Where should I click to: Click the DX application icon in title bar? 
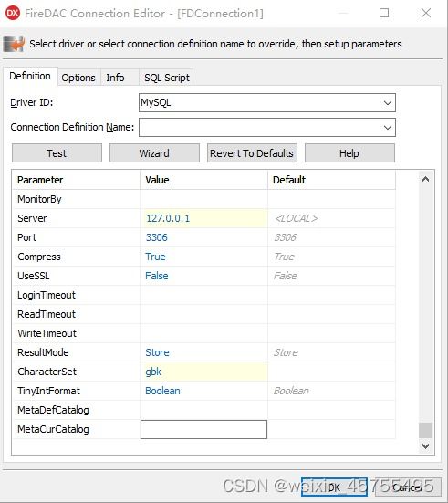point(13,13)
